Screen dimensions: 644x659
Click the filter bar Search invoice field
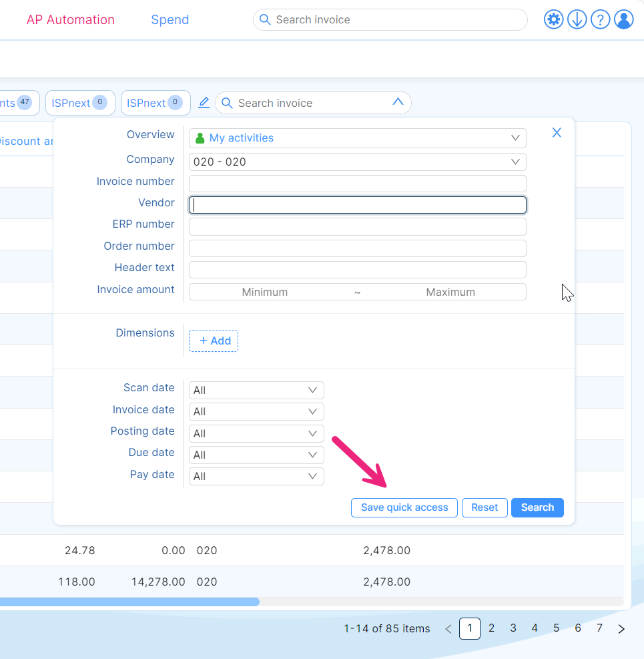(313, 103)
